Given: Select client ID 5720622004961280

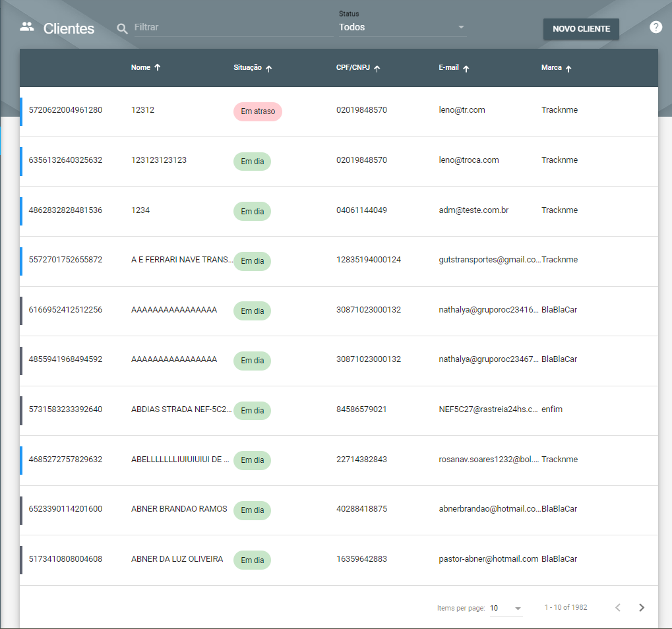Looking at the screenshot, I should tap(65, 110).
